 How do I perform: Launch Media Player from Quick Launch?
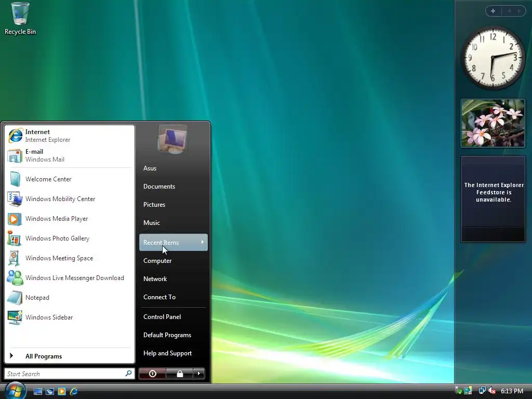(62, 391)
